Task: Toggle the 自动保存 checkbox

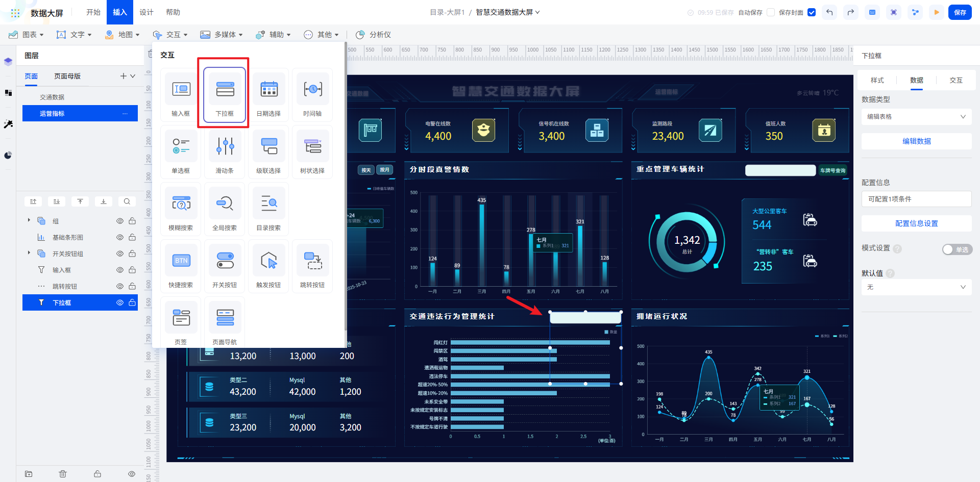Action: click(771, 12)
